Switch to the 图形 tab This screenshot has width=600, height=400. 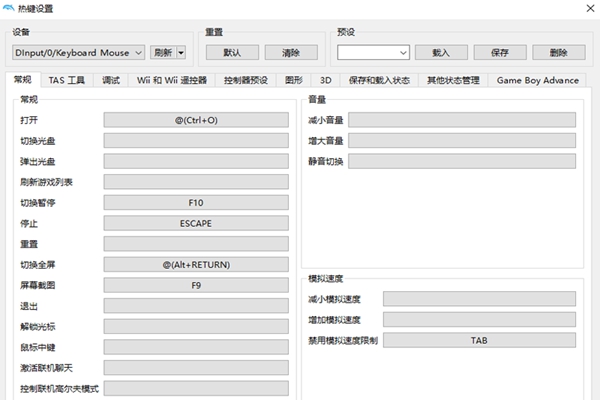tap(294, 80)
